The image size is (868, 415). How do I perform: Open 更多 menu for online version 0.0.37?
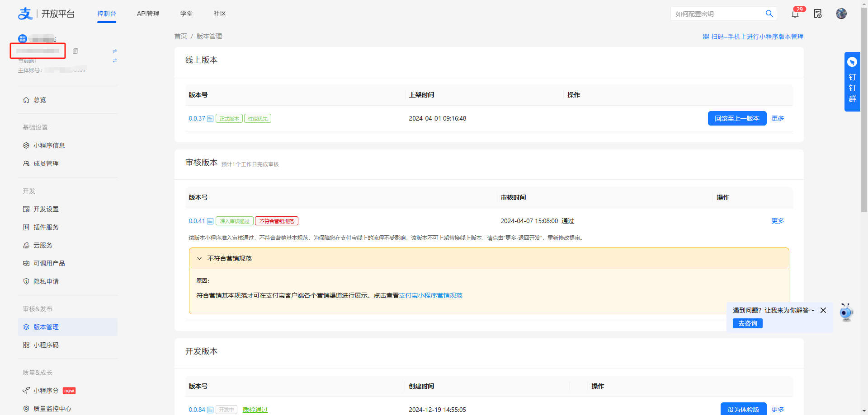click(778, 118)
